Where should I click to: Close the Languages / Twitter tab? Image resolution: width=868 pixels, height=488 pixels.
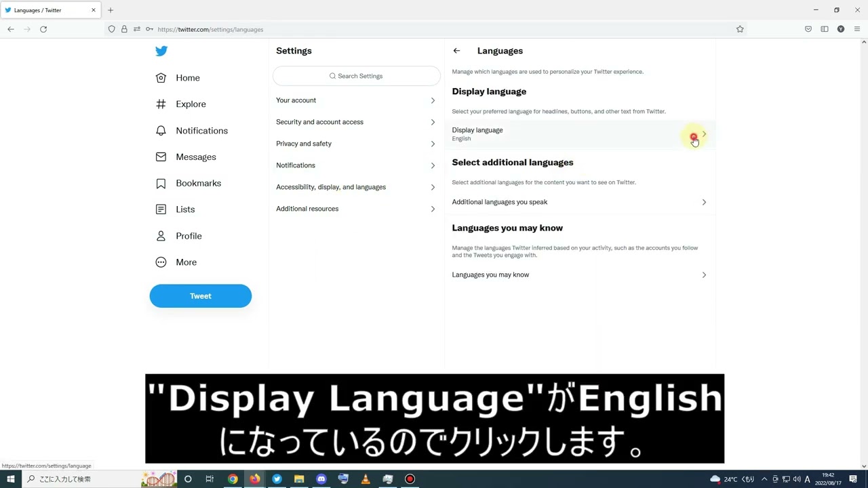(94, 10)
